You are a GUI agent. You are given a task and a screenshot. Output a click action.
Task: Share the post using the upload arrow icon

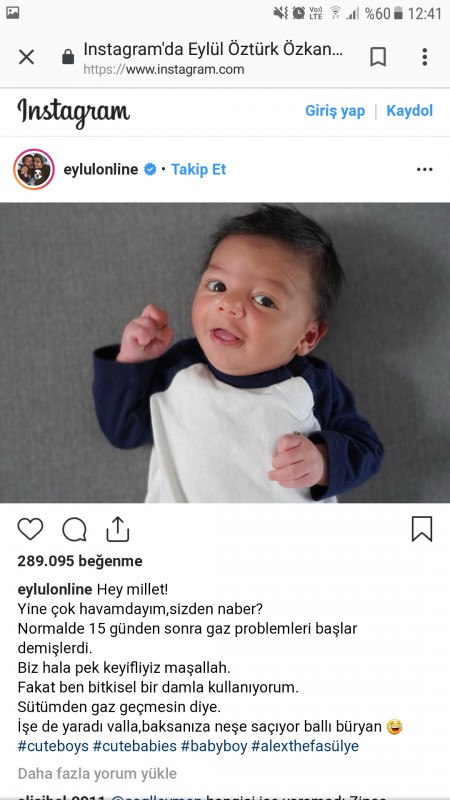point(117,529)
